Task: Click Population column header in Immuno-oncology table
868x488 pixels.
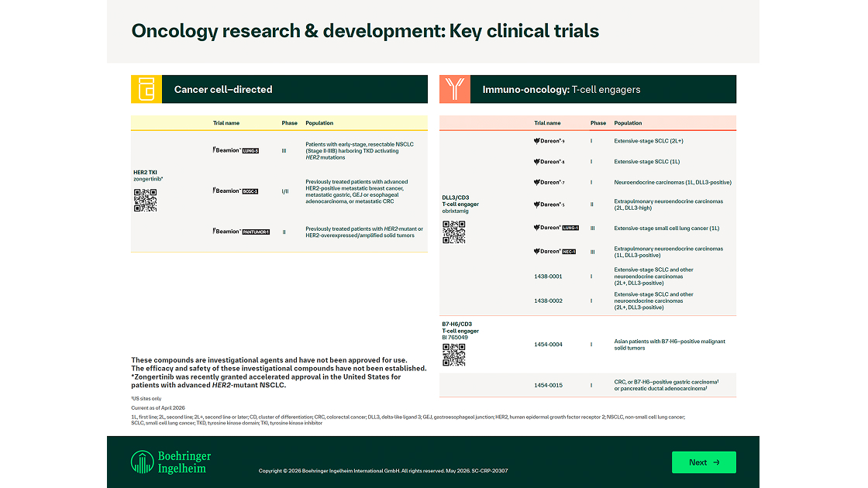Action: tap(628, 123)
